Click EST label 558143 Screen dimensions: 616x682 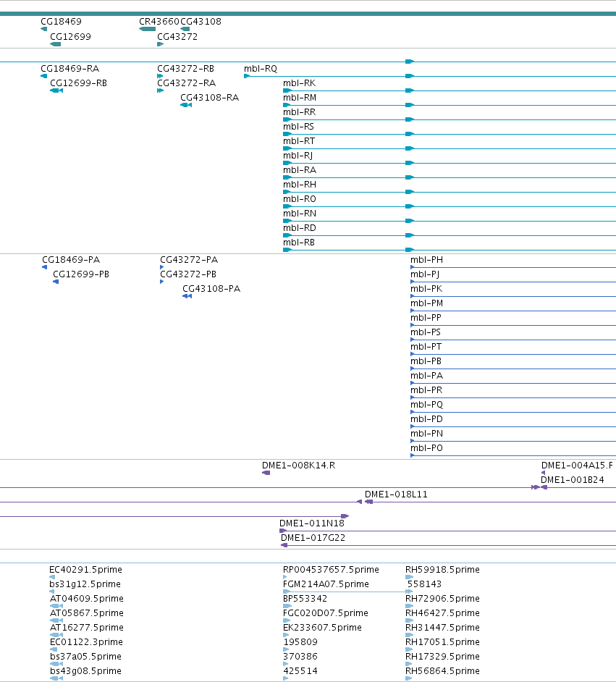[x=424, y=584]
